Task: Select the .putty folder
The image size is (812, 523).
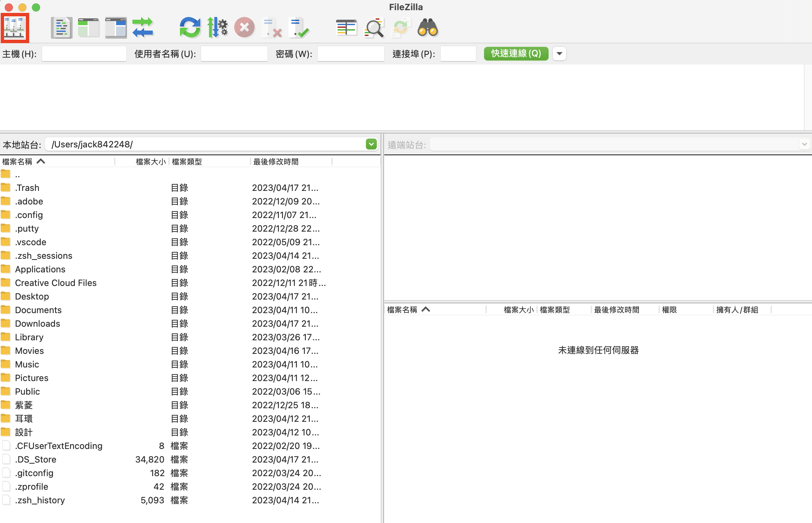Action: click(190, 229)
